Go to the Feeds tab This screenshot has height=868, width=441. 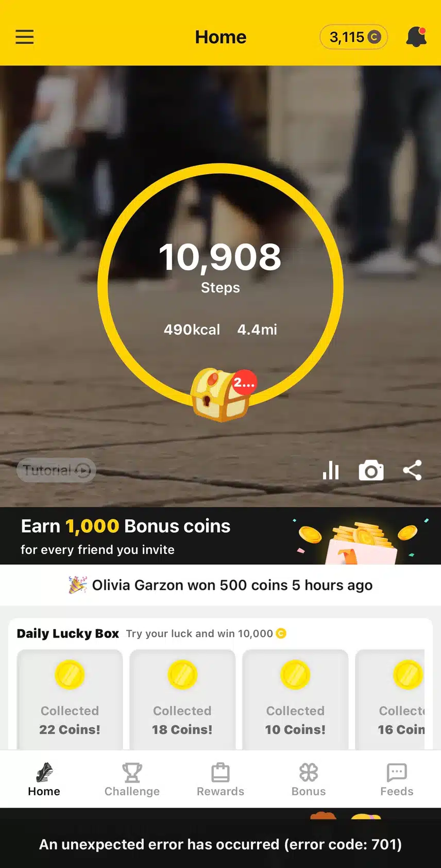[x=397, y=779]
